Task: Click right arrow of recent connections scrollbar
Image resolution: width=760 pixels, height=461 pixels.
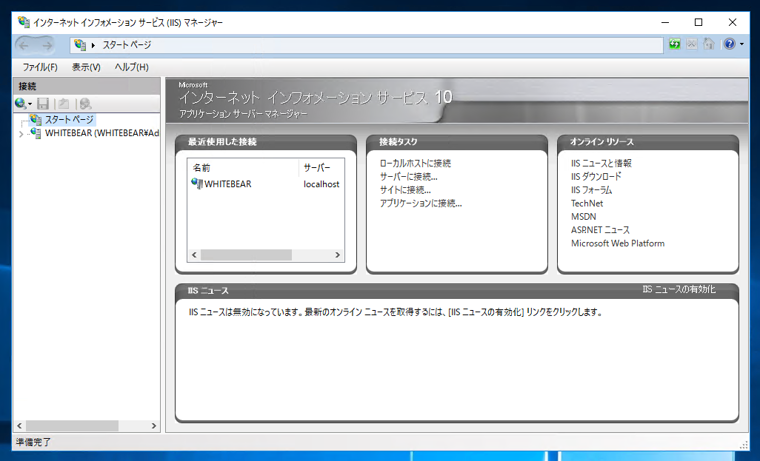Action: tap(337, 255)
